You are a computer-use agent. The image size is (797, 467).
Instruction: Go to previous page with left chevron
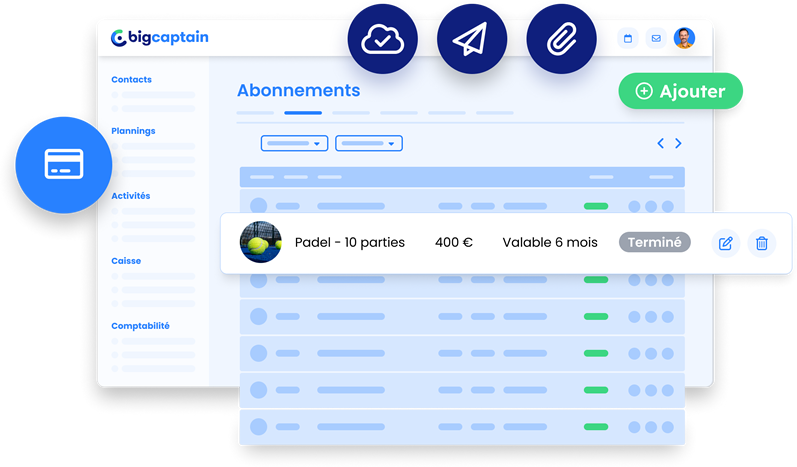coord(660,143)
